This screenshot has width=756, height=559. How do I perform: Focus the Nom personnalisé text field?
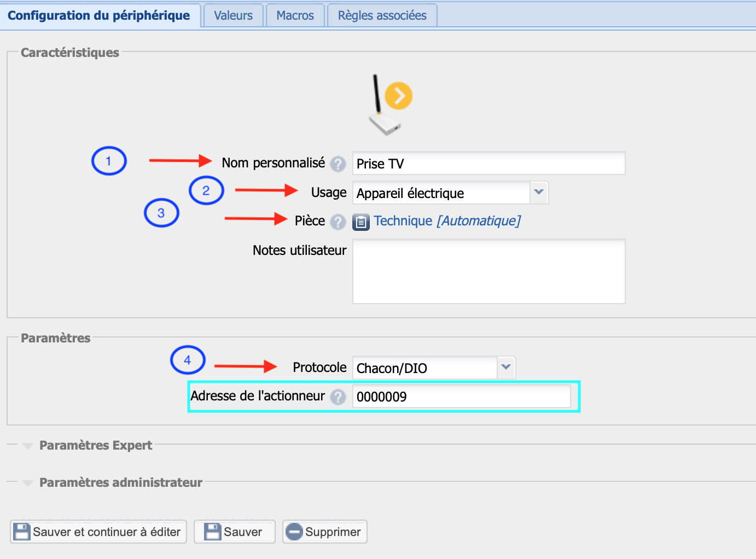tap(488, 164)
